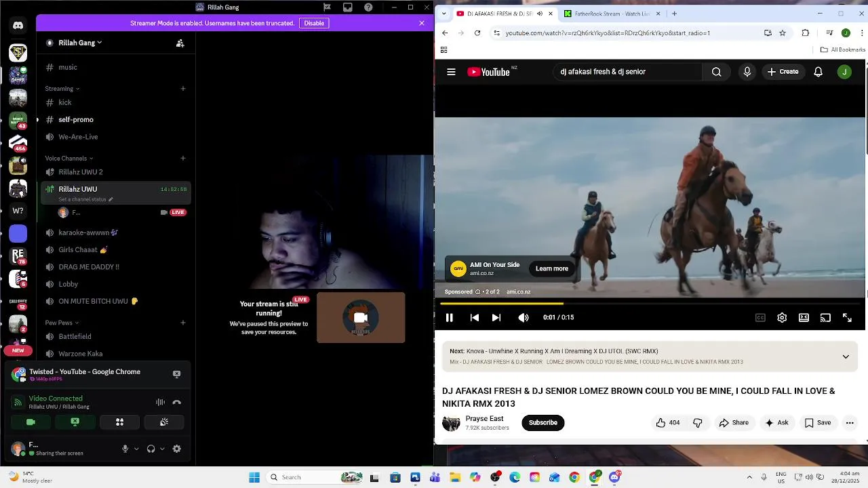Click Learn more on the AMI ad
The height and width of the screenshot is (488, 868).
point(552,268)
